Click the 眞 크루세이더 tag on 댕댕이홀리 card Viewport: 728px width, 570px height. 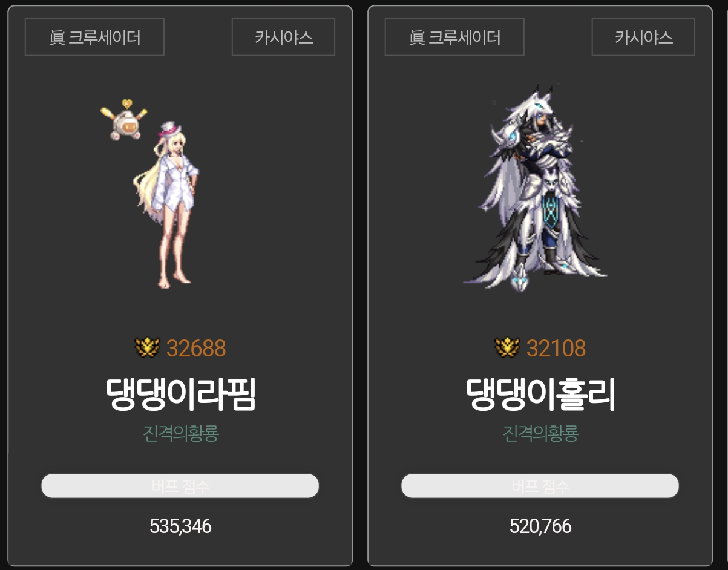click(454, 37)
